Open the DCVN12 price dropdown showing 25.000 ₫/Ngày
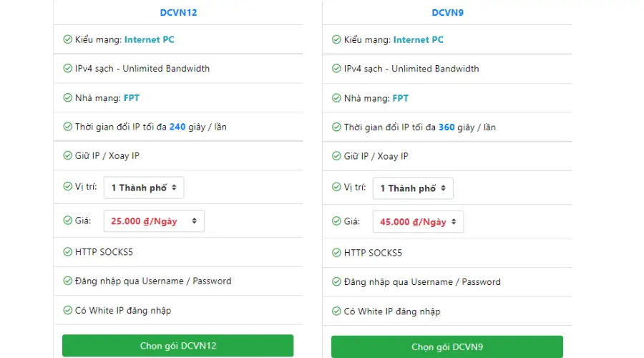Screen dimensions: 644x358 [154, 221]
